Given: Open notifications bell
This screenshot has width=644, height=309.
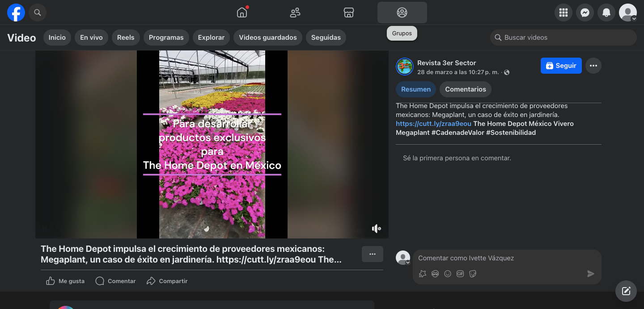Looking at the screenshot, I should click(x=606, y=13).
